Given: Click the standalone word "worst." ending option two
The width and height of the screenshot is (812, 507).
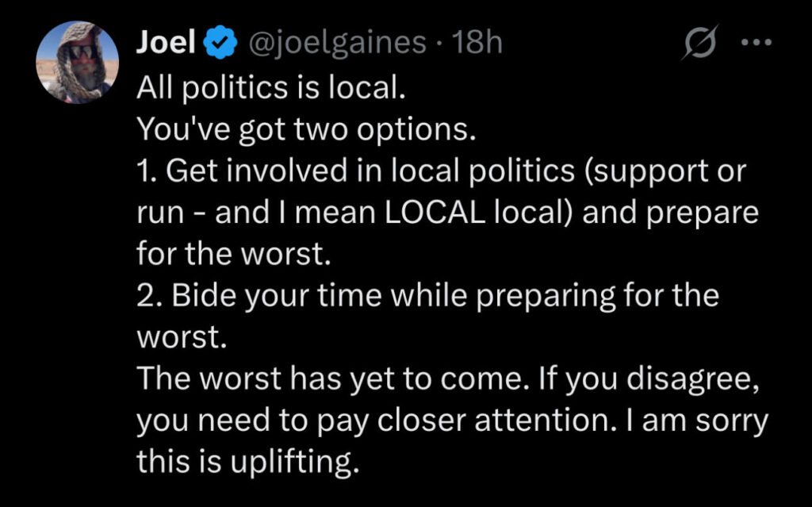Looking at the screenshot, I should (x=182, y=339).
